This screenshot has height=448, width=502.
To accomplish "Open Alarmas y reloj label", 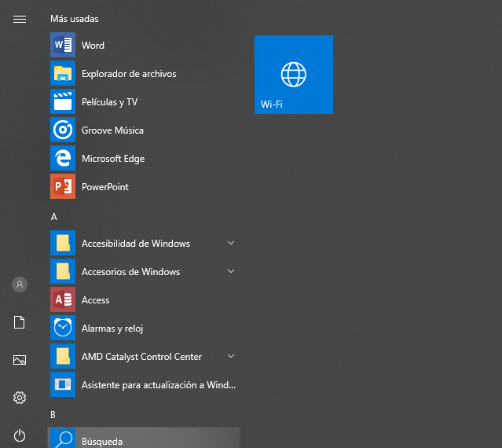I will tap(112, 329).
